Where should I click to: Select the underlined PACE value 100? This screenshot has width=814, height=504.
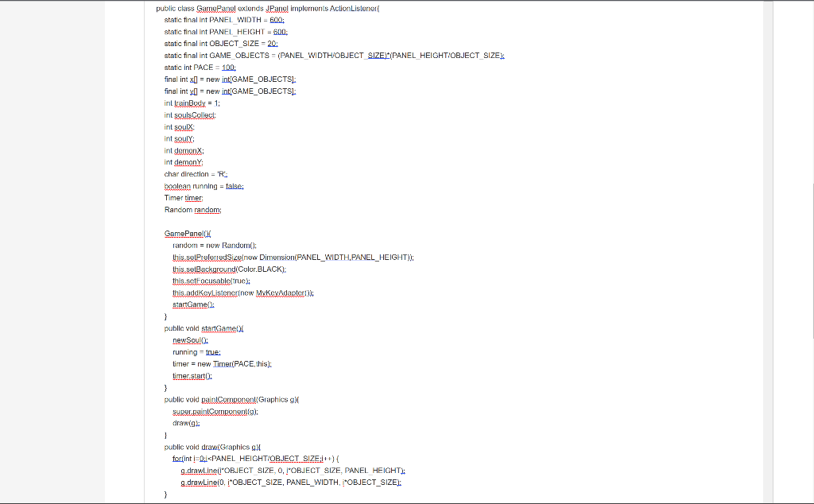[x=228, y=68]
